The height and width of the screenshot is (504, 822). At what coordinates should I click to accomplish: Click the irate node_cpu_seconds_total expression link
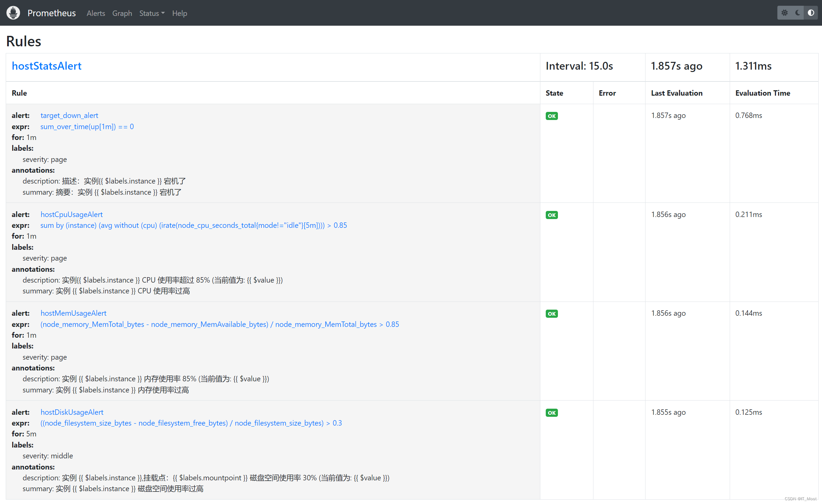tap(193, 225)
